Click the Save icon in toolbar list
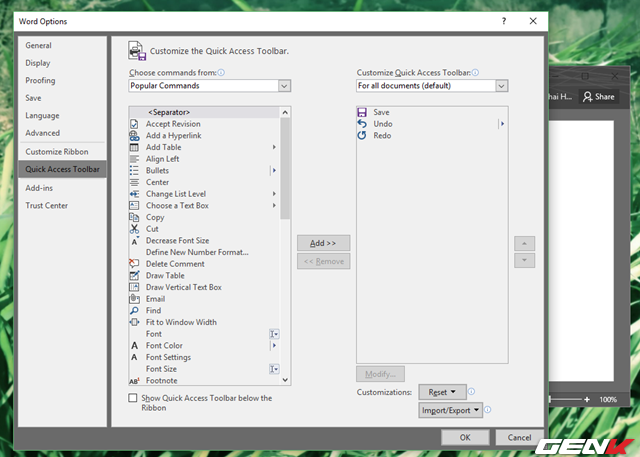The image size is (640, 457). tap(362, 112)
